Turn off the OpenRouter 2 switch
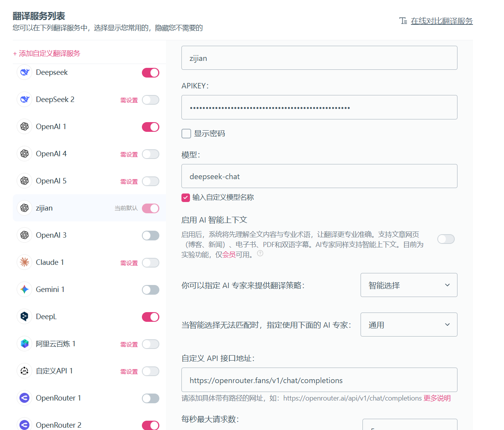Image resolution: width=504 pixels, height=430 pixels. 150,425
